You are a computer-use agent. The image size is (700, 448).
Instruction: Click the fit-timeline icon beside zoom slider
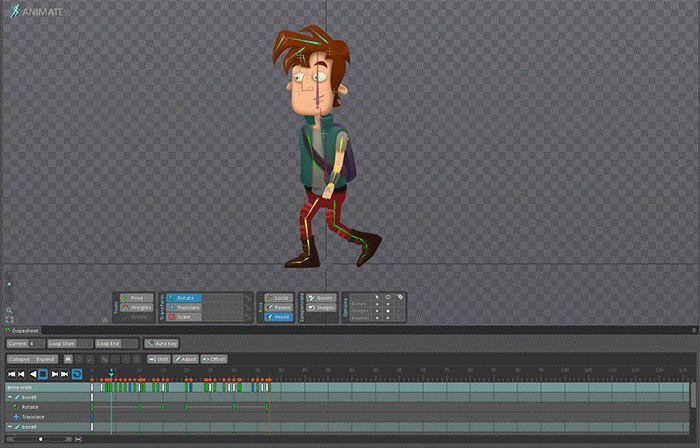tap(79, 440)
